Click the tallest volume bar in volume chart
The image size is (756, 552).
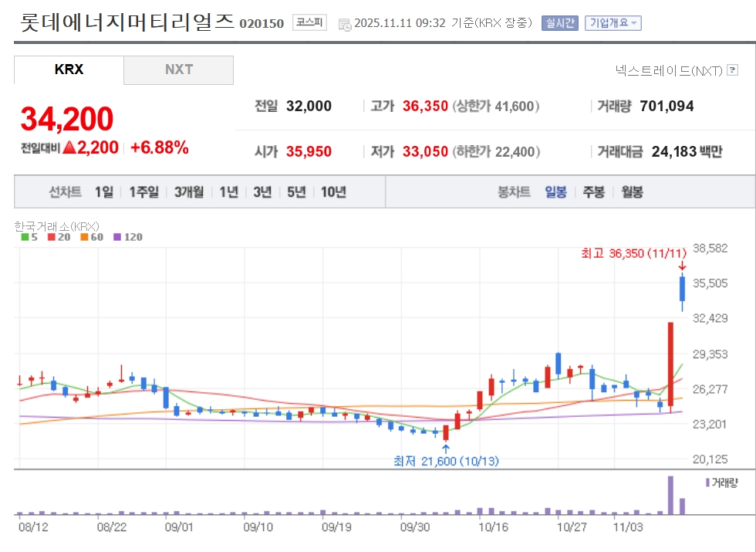(670, 495)
